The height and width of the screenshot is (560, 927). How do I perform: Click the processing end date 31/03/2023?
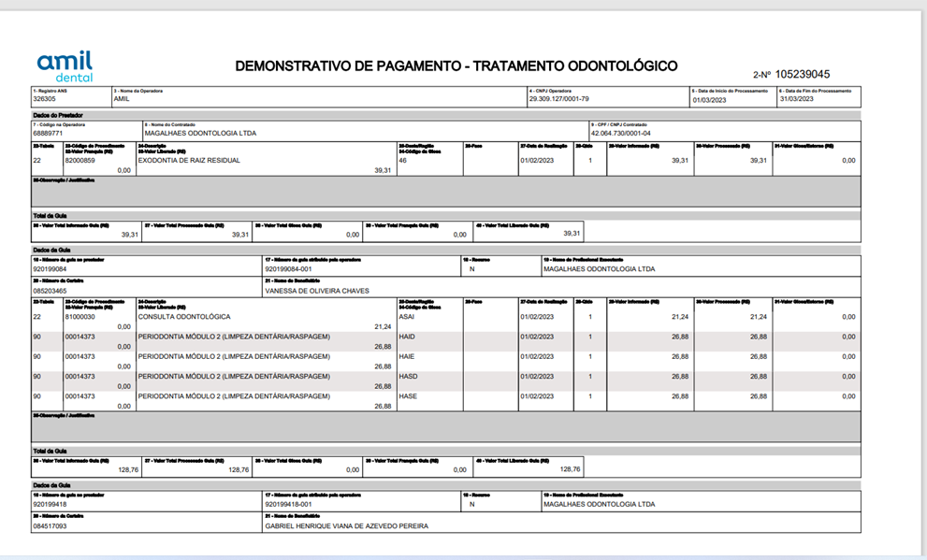797,99
